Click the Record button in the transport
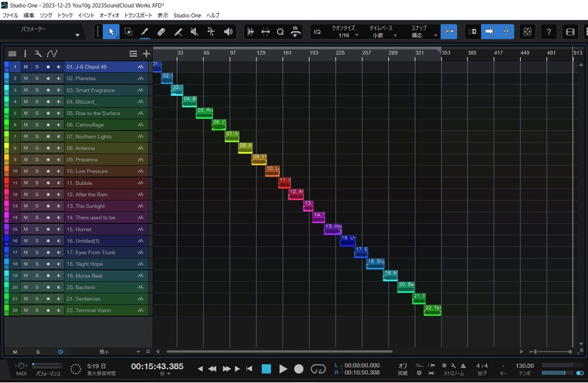Image resolution: width=588 pixels, height=383 pixels. click(299, 369)
